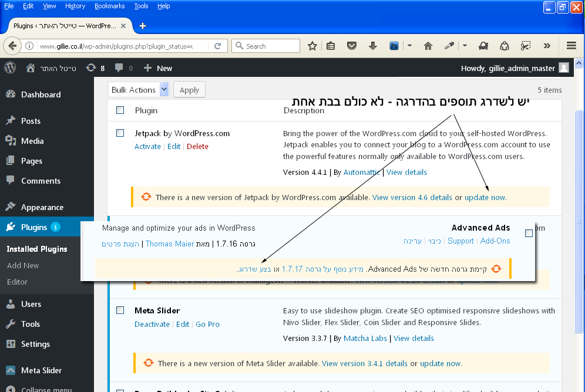Click the Firefox back arrow button
Viewport: 585px width, 392px height.
(x=12, y=46)
